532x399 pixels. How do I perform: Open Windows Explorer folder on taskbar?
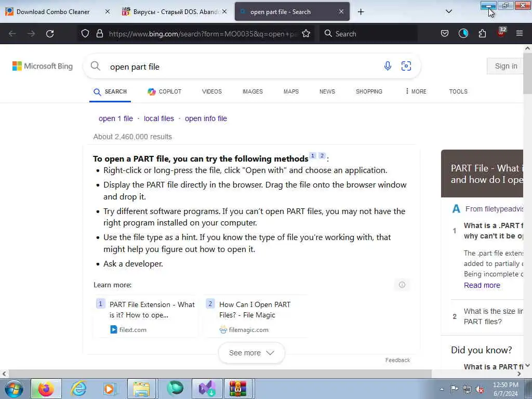click(x=141, y=389)
